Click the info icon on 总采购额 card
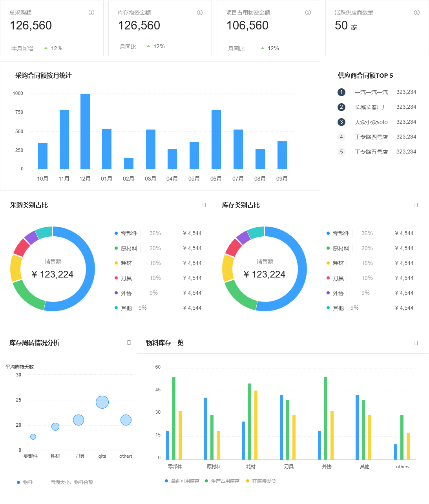The image size is (429, 504). point(91,13)
